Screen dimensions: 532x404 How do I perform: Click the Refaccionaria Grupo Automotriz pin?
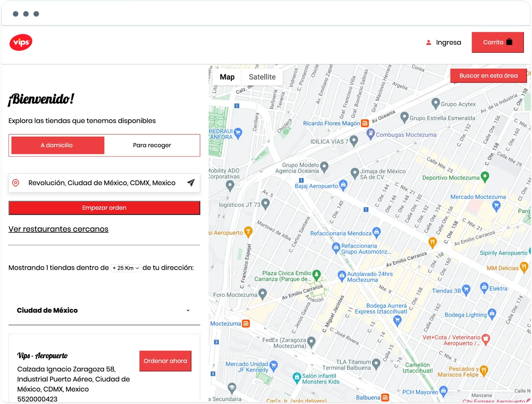click(x=336, y=248)
